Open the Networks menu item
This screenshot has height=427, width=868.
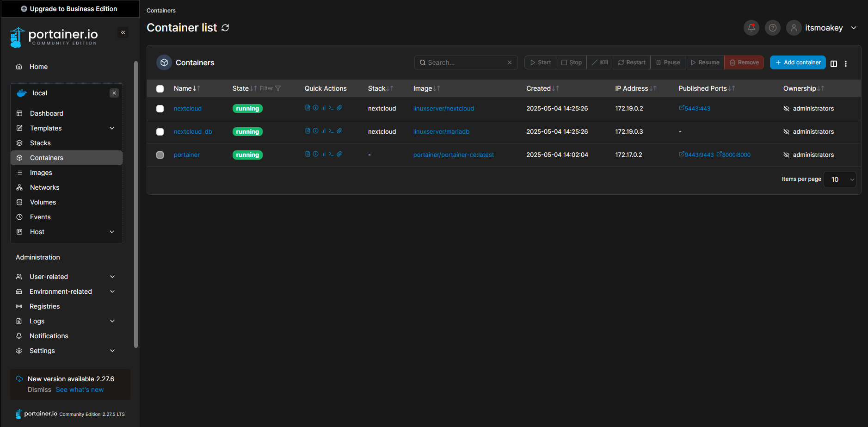[44, 187]
